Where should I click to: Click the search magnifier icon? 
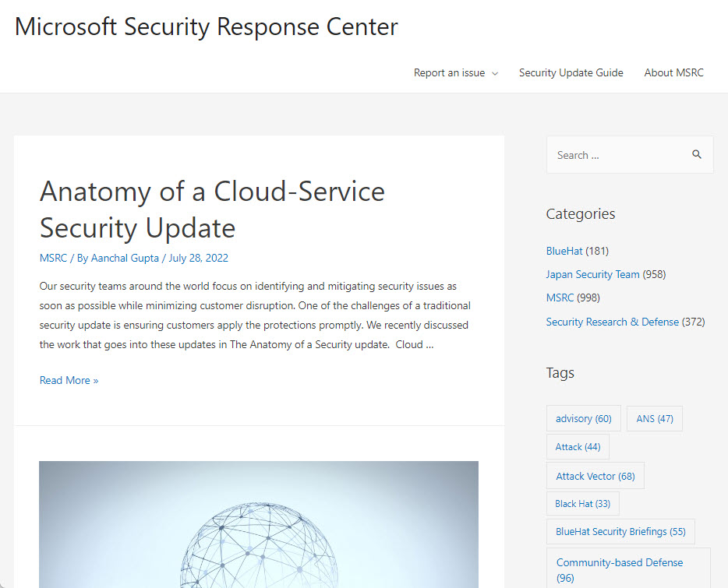(696, 154)
